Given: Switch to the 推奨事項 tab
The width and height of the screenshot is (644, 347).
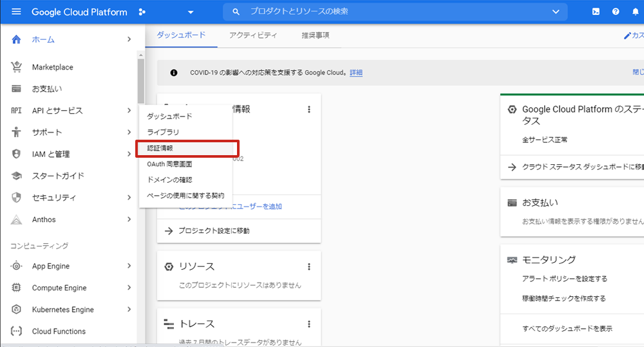Looking at the screenshot, I should (316, 35).
